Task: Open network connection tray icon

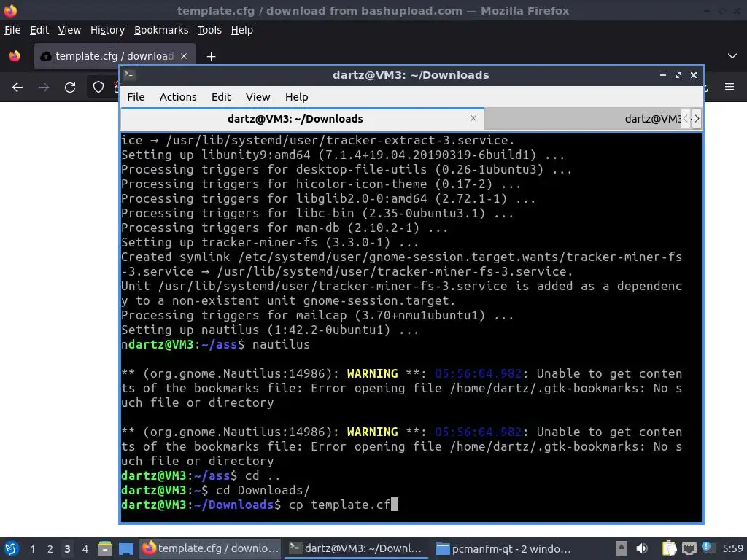Action: 689,548
